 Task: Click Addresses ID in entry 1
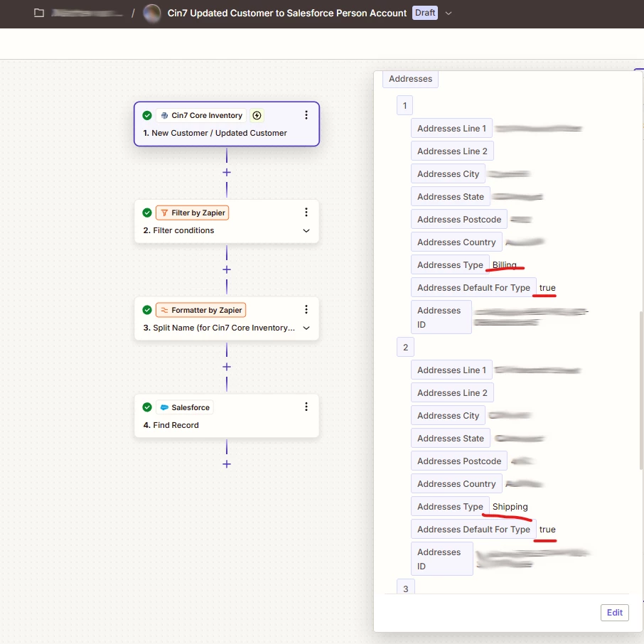441,317
